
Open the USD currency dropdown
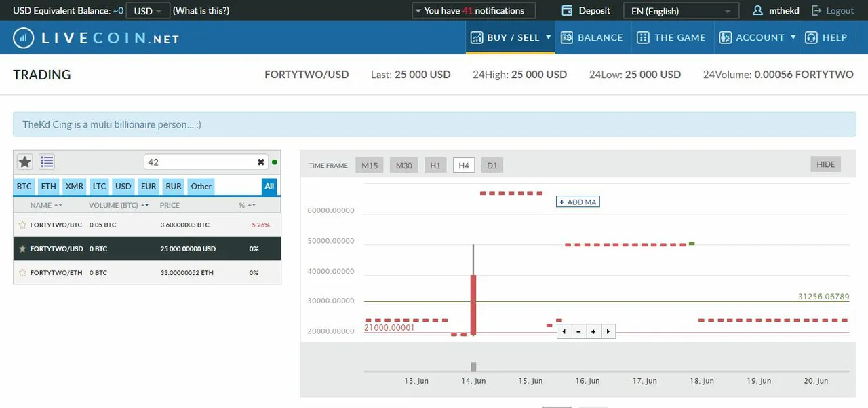tap(148, 11)
